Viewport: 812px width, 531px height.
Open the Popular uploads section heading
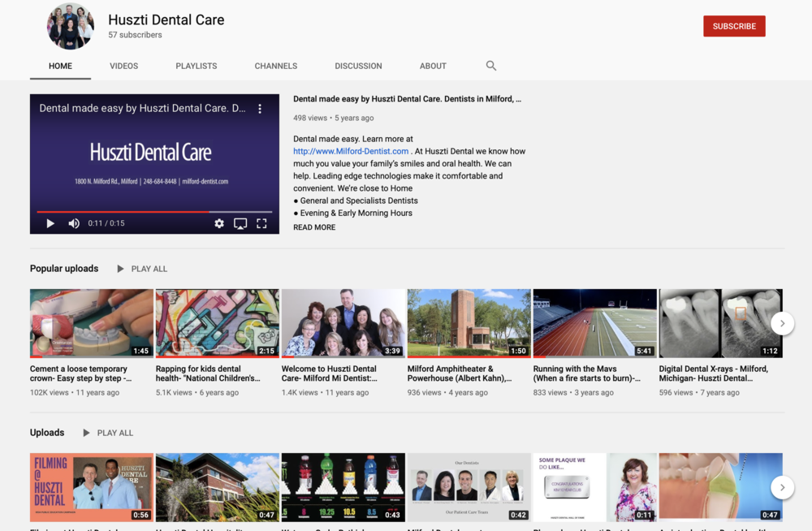pyautogui.click(x=64, y=269)
